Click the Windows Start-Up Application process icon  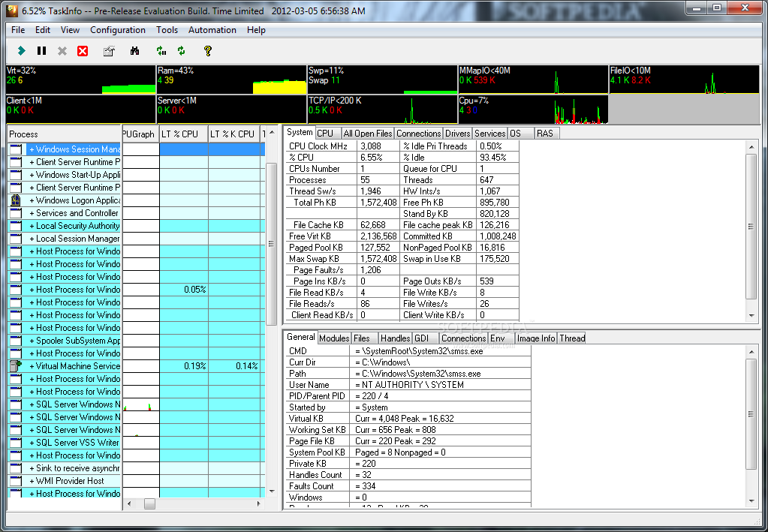(x=16, y=175)
